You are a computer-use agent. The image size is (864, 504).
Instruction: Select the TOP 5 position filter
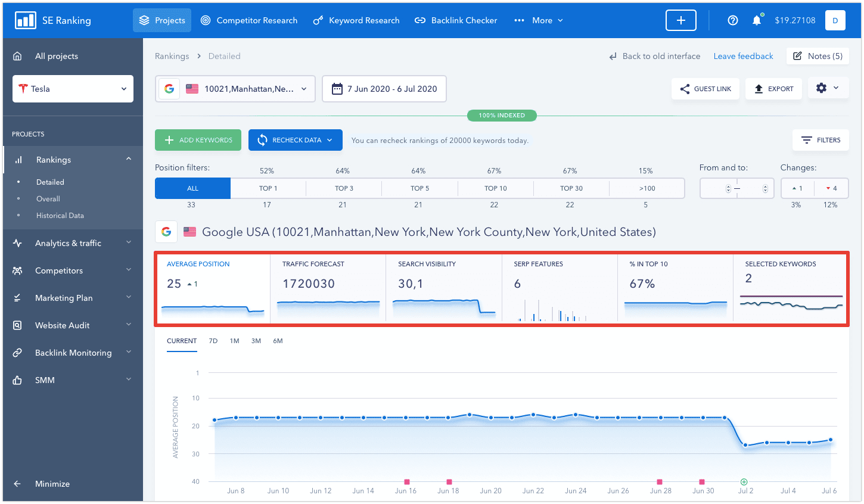[419, 188]
